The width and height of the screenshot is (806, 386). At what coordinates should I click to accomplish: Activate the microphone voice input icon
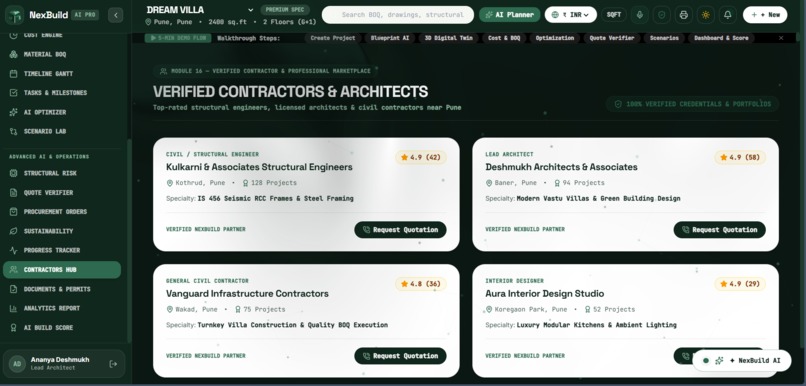coord(639,15)
